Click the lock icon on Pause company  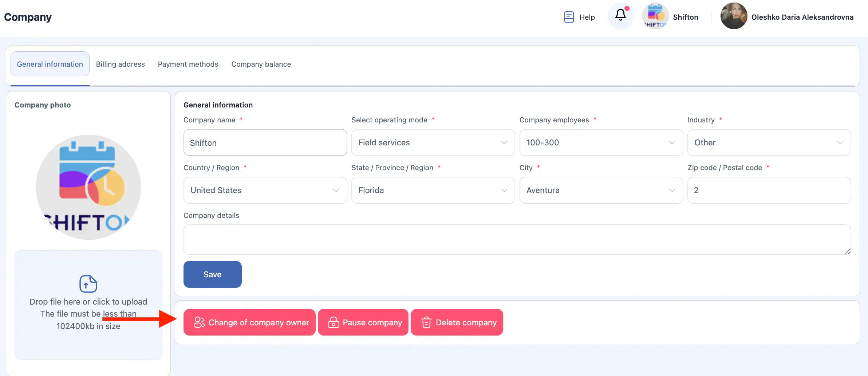(333, 322)
